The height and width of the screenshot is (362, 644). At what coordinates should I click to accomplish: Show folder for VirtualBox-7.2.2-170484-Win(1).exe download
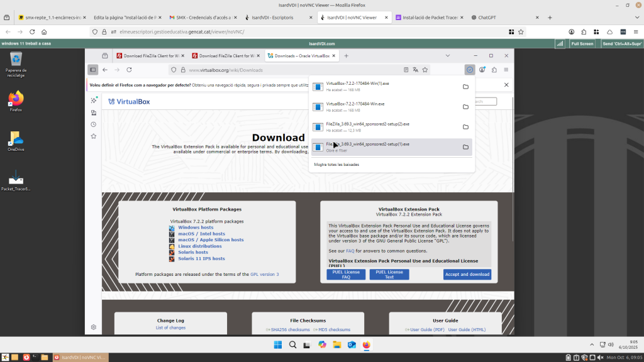point(465,87)
